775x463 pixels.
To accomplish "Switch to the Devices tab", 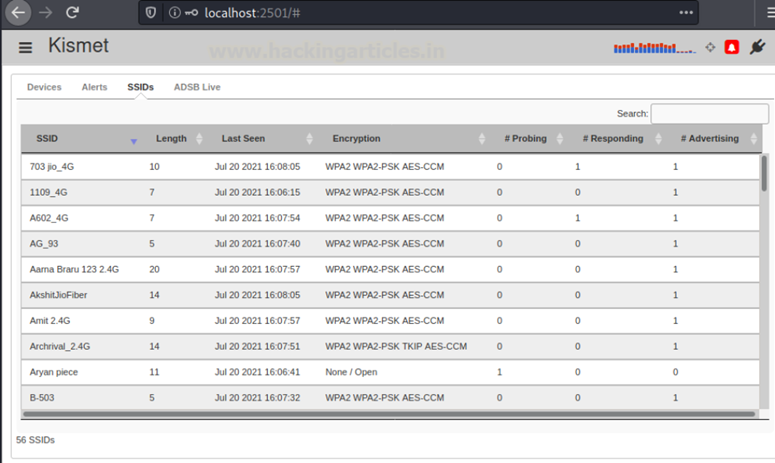I will [44, 87].
